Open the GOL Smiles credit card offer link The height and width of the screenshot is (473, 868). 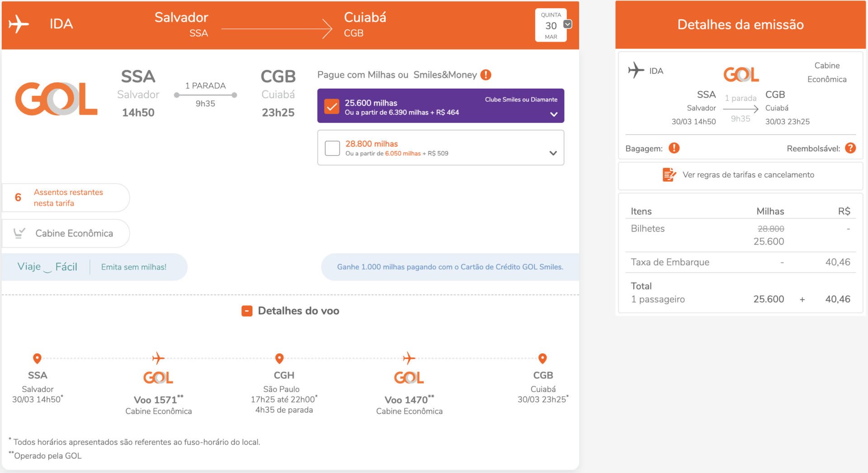pyautogui.click(x=450, y=267)
